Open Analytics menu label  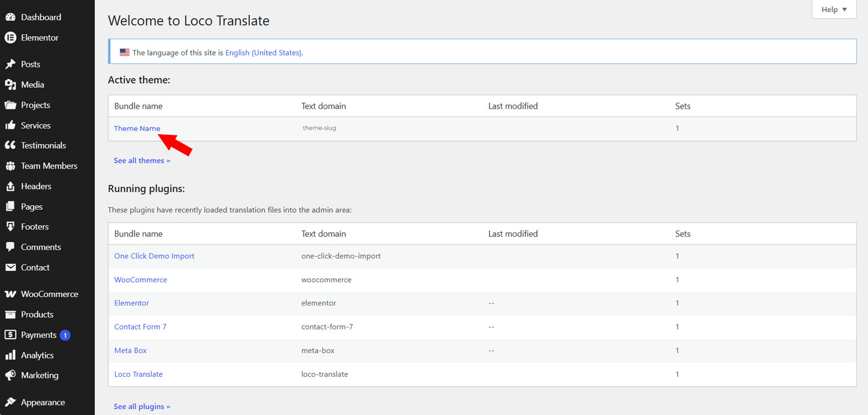coord(38,355)
